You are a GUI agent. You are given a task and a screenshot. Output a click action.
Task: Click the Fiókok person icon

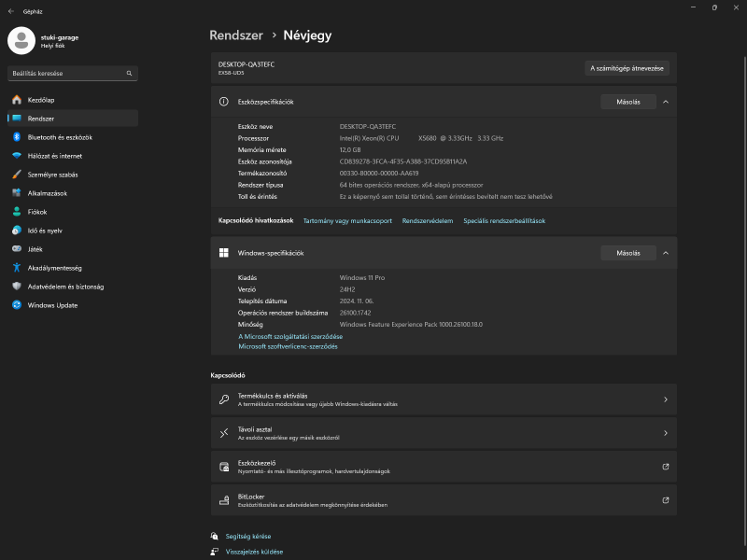17,212
